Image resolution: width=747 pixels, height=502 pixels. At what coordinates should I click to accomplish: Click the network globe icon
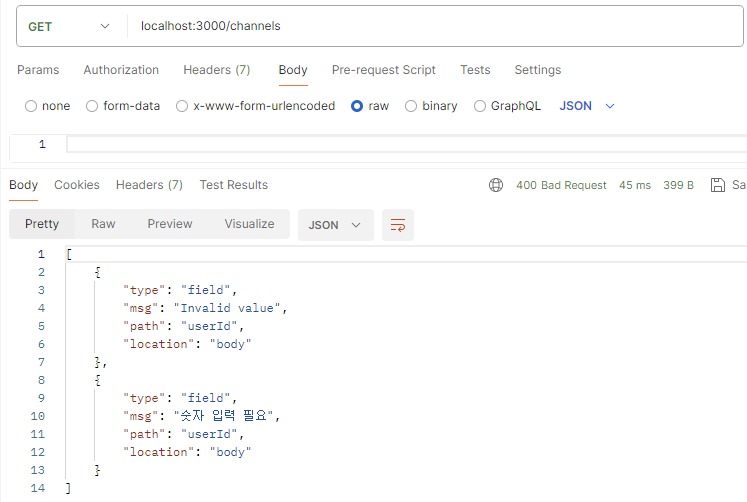(x=496, y=185)
